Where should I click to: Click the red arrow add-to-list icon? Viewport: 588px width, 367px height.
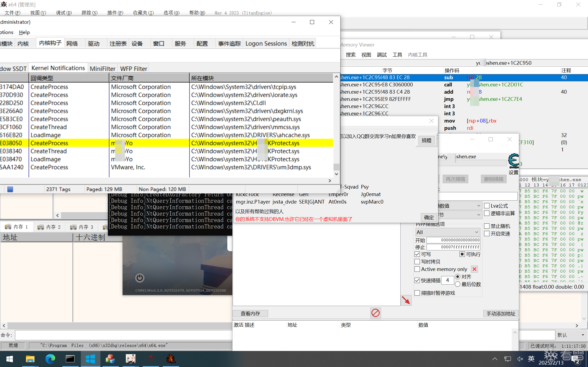coord(406,300)
